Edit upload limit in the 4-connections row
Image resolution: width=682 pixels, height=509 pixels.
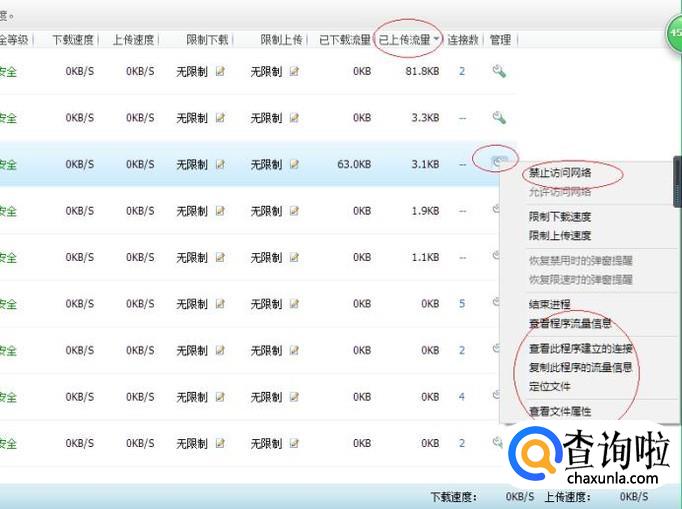[294, 397]
